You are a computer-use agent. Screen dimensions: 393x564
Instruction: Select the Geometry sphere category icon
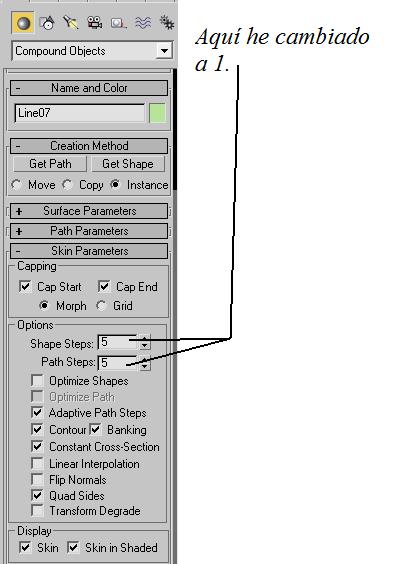23,23
